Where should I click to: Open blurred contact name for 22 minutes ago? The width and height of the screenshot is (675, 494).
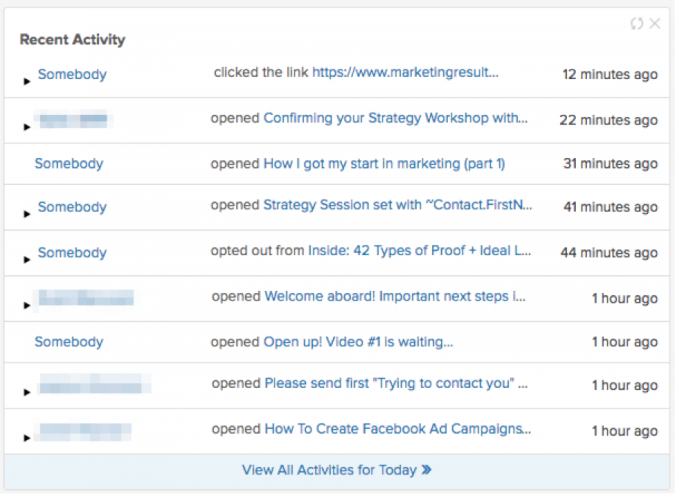[73, 119]
